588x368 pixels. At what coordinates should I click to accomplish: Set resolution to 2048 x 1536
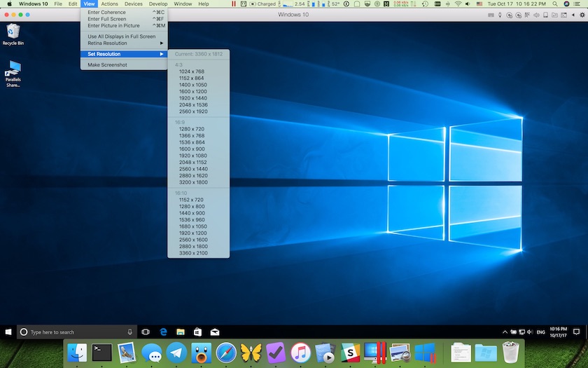tap(198, 104)
